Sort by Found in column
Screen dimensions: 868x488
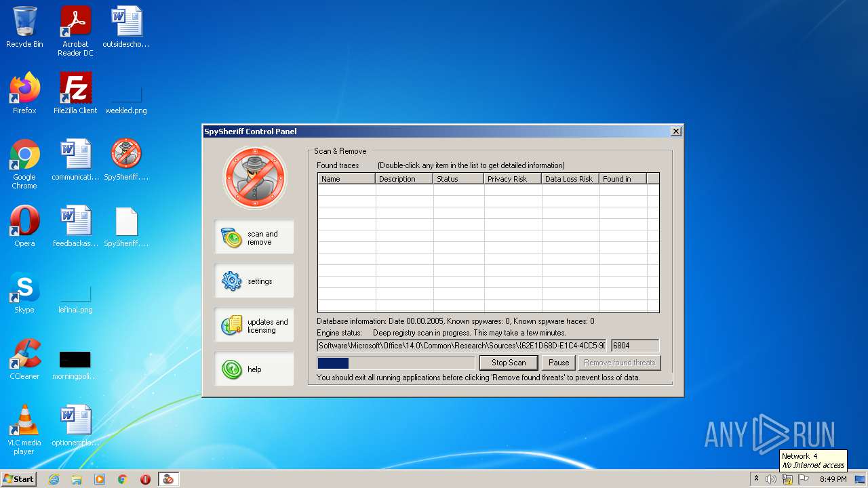(x=623, y=179)
